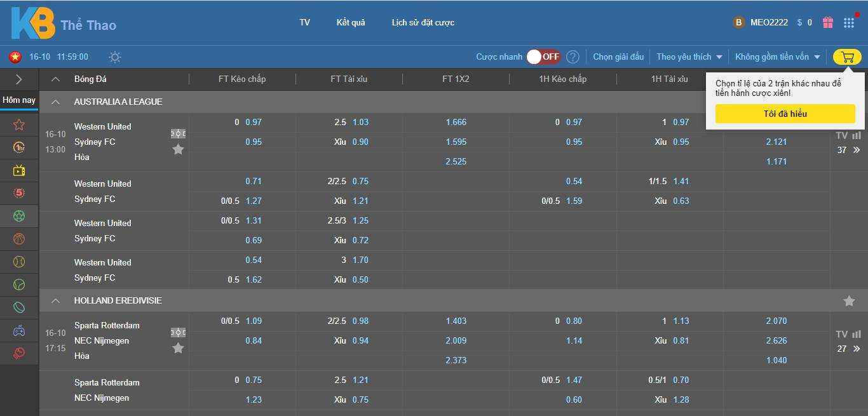Screen dimensions: 868x416
Task: Open the Kết quả menu item
Action: [351, 22]
